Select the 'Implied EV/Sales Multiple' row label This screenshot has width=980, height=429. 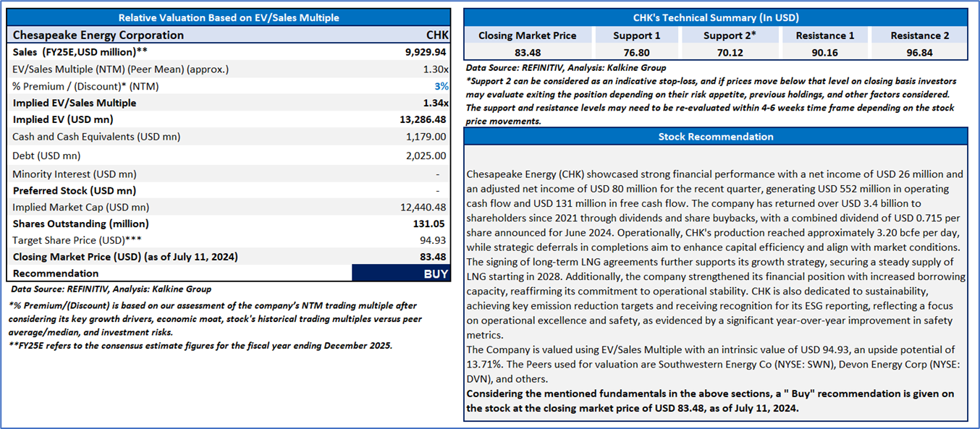pos(74,103)
